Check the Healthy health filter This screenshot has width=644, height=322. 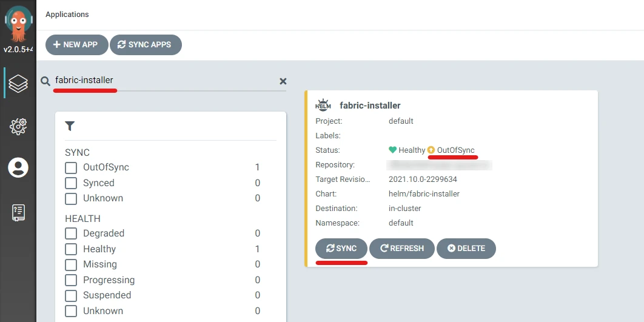pos(71,249)
